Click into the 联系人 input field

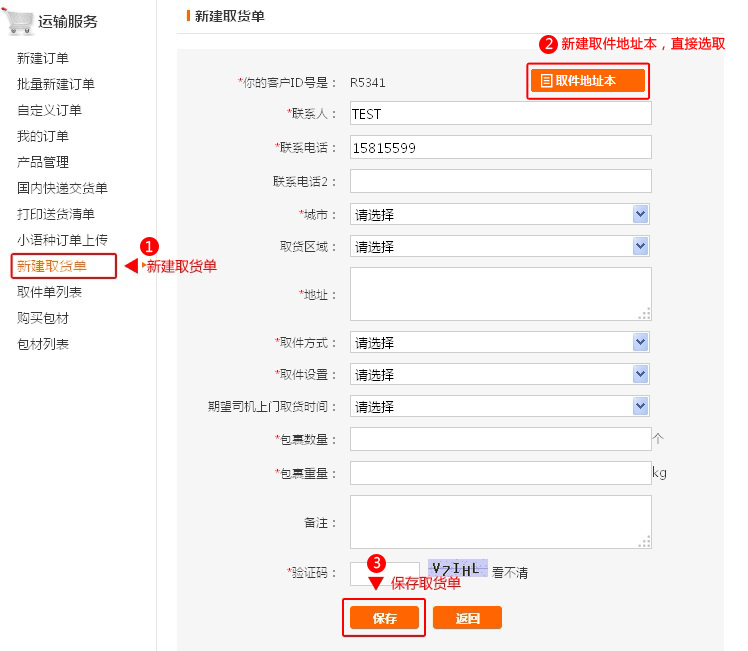pyautogui.click(x=500, y=114)
